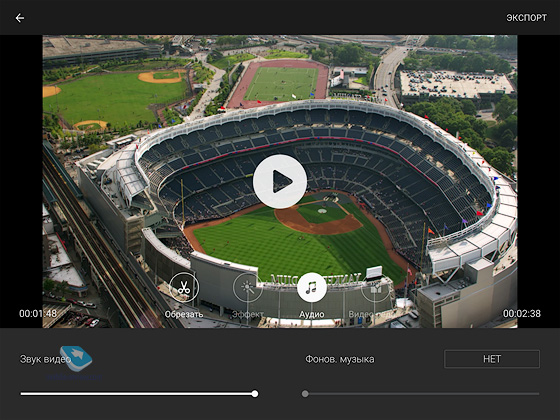Adjust the Звук видео volume slider handle

tap(255, 394)
